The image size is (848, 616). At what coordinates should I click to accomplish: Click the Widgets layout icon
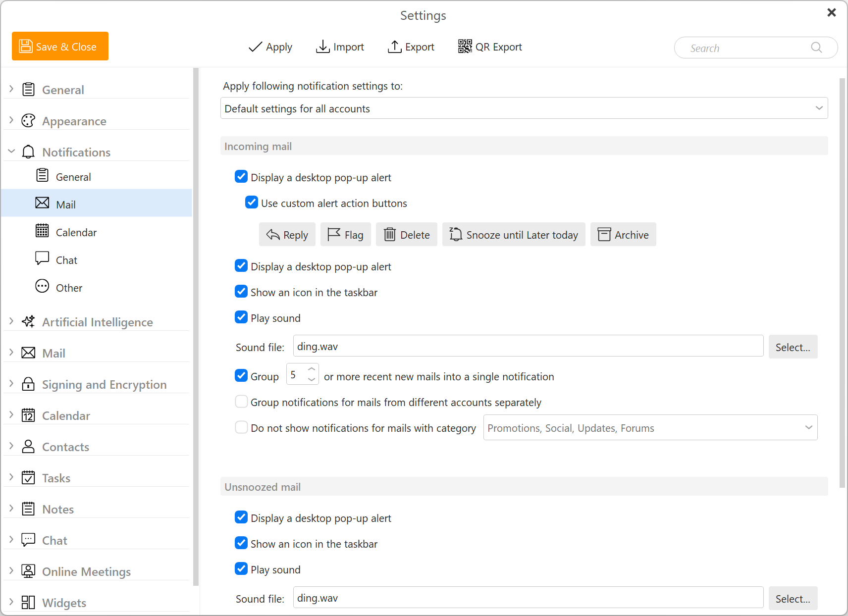(29, 603)
